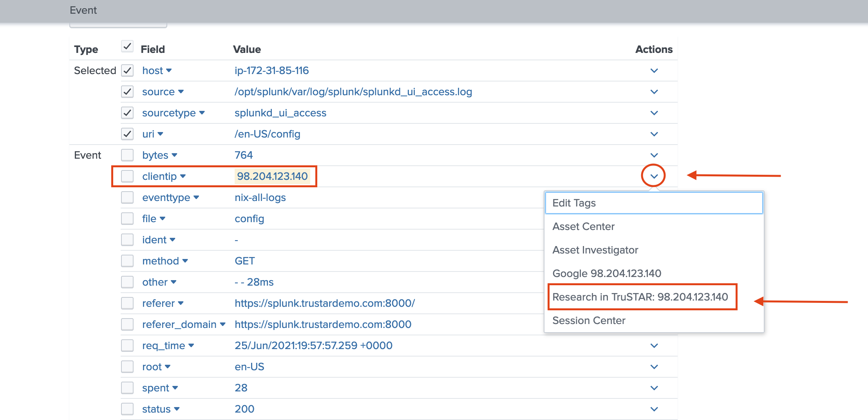Open actions chevron for bytes row
The width and height of the screenshot is (868, 420).
click(654, 156)
